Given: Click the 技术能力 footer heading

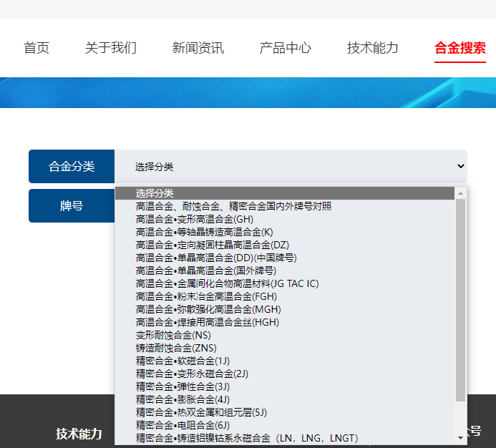Looking at the screenshot, I should (79, 434).
